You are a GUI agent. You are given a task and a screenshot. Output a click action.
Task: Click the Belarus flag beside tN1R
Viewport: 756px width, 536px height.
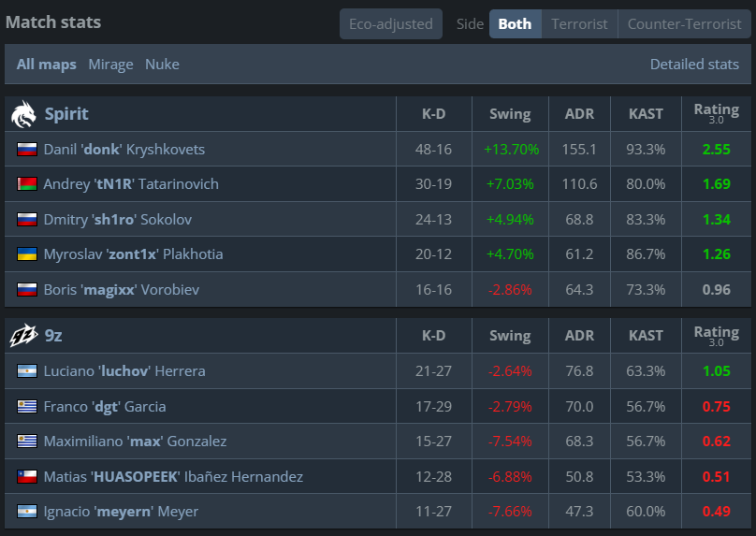tap(27, 184)
